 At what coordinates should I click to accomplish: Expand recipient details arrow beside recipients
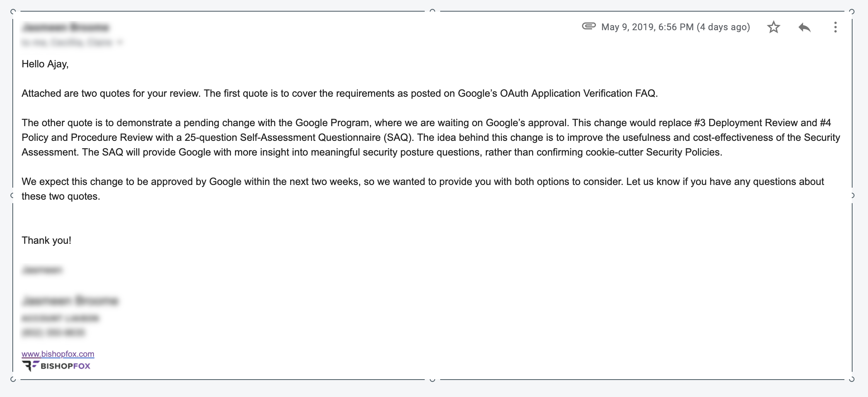[120, 42]
